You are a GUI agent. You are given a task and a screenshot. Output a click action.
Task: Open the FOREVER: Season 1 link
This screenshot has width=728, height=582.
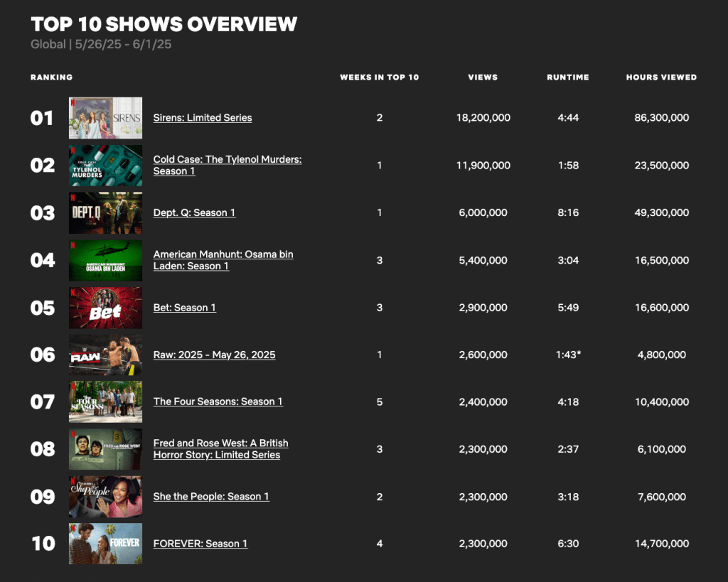point(200,544)
